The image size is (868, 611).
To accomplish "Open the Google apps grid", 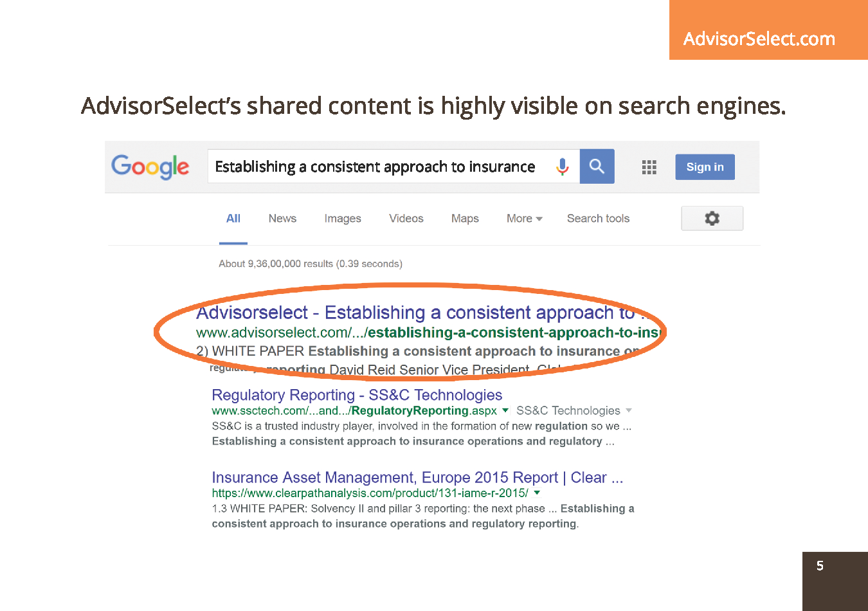I will coord(649,167).
